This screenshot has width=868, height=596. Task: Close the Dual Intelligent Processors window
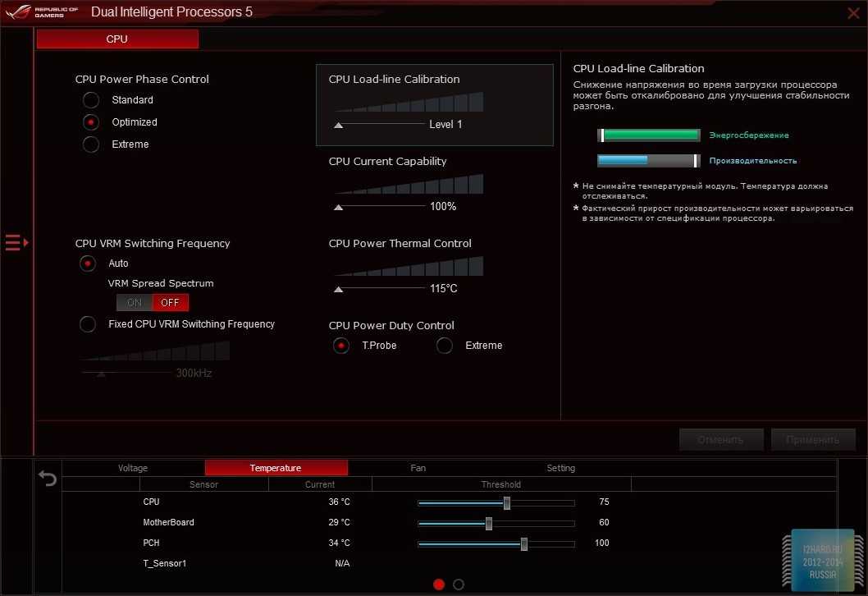click(x=853, y=12)
